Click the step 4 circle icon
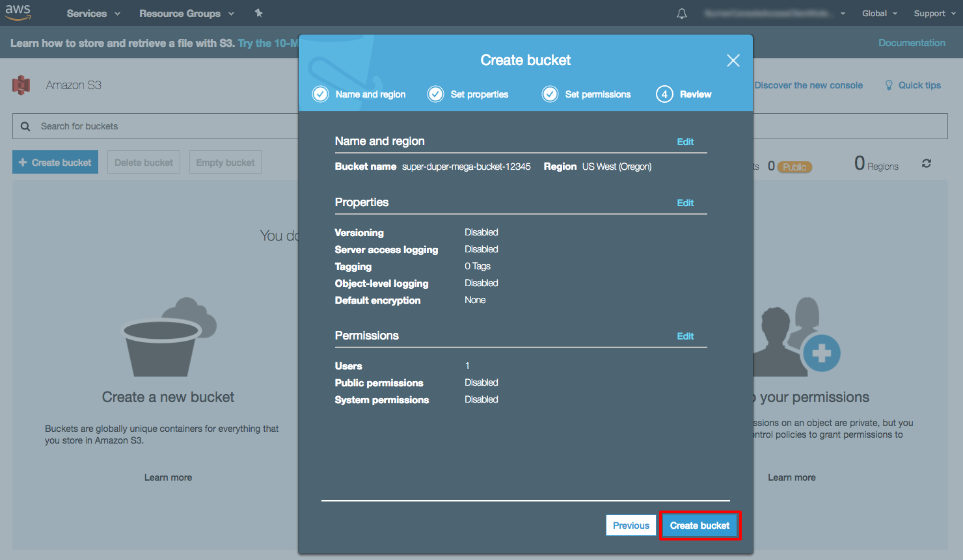The image size is (963, 560). (664, 94)
